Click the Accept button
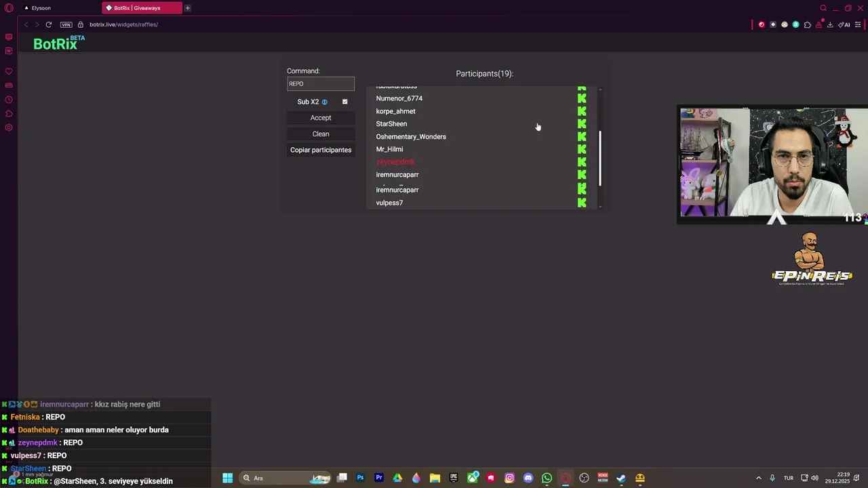Image resolution: width=868 pixels, height=488 pixels. tap(321, 118)
